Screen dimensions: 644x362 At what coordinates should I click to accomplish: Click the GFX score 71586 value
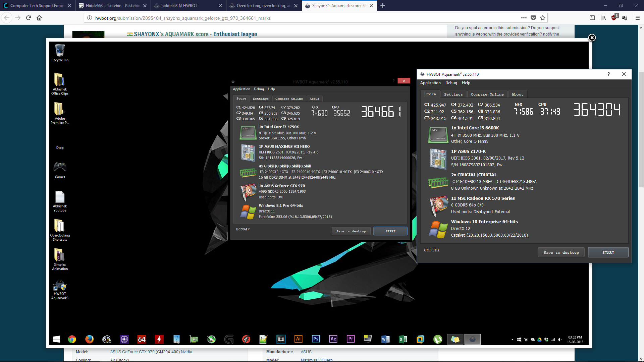pyautogui.click(x=523, y=112)
